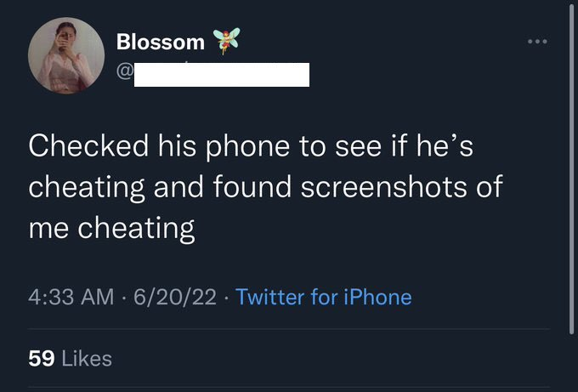Click the divider line above 59 Likes
The height and width of the screenshot is (392, 578).
(289, 330)
